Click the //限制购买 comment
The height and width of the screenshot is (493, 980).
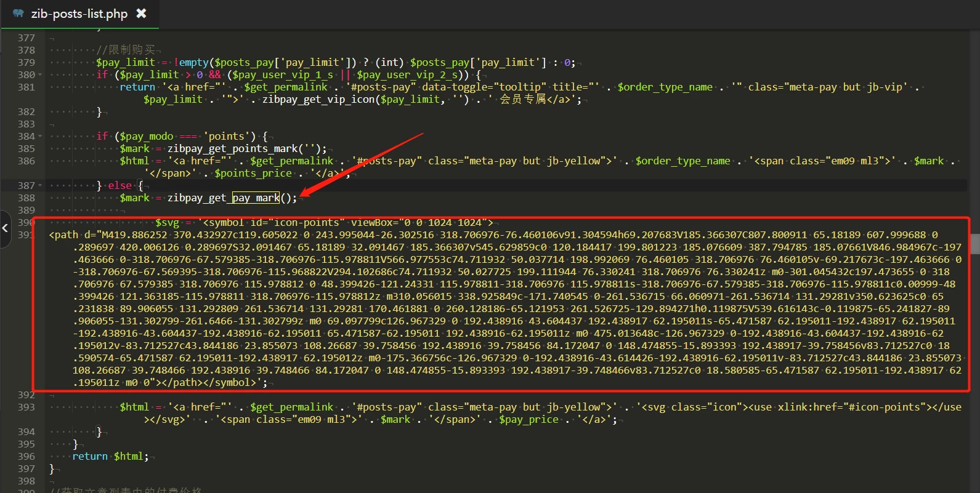[x=126, y=50]
